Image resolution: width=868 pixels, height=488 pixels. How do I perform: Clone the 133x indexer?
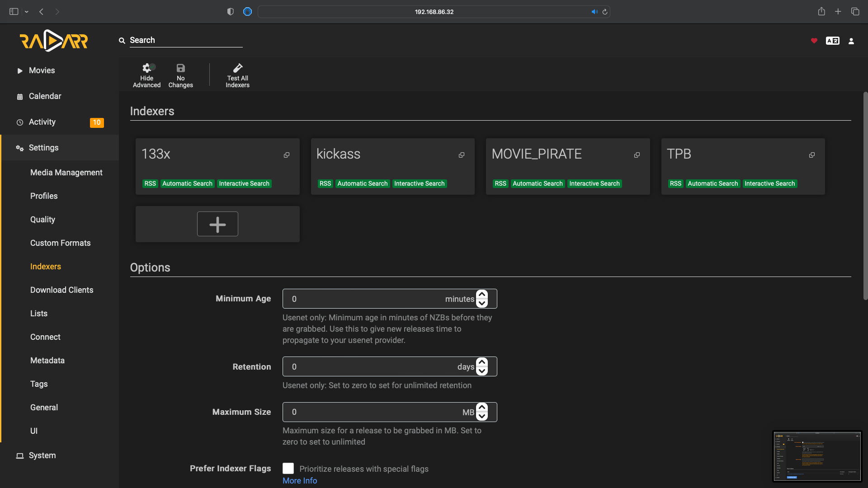(287, 155)
